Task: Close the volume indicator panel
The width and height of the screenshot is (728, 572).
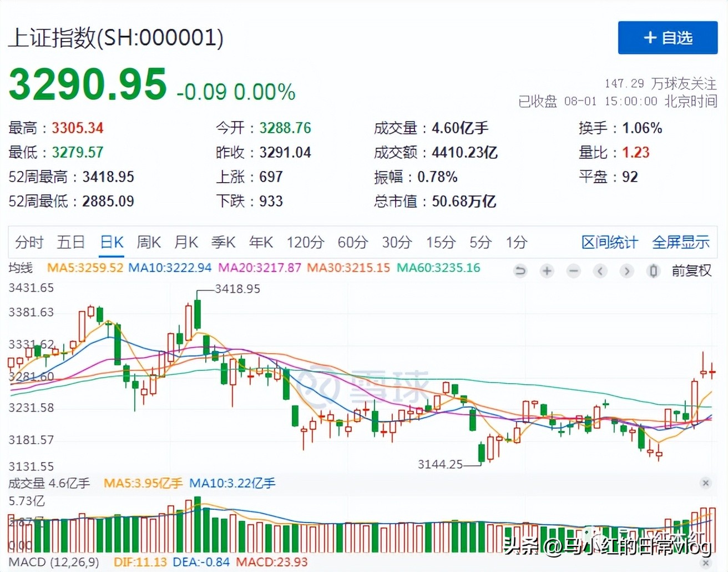Action: click(705, 483)
